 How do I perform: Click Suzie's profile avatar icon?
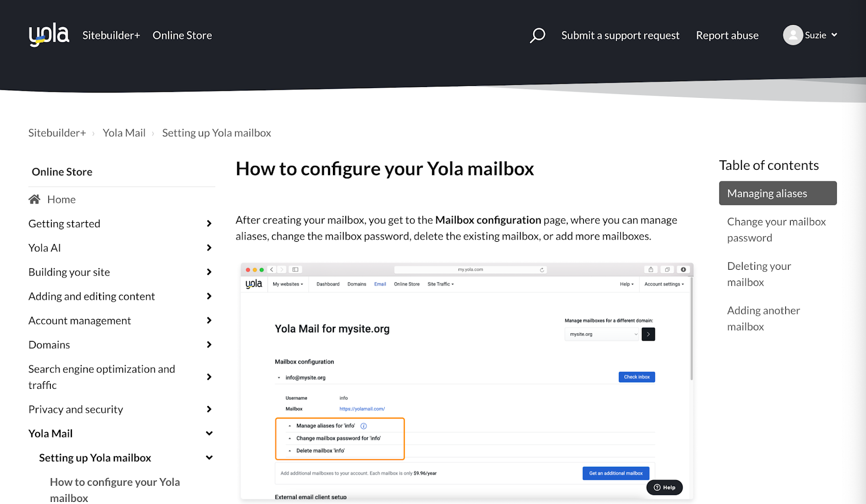[793, 35]
